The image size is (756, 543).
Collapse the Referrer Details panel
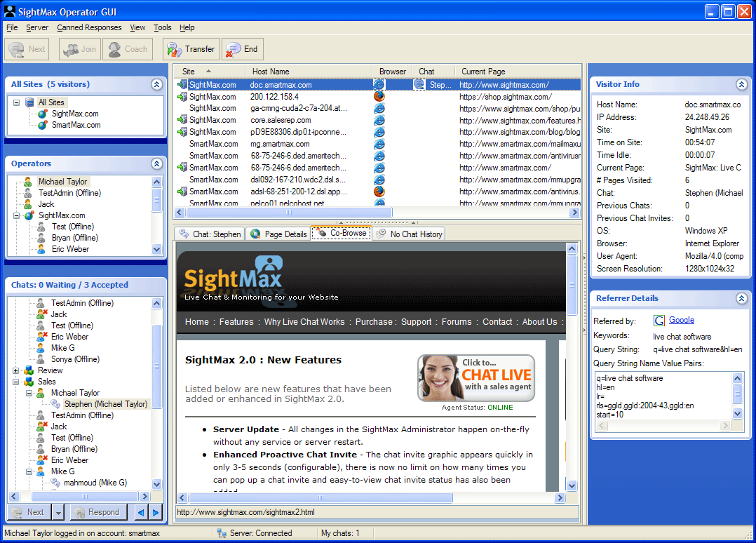[741, 298]
